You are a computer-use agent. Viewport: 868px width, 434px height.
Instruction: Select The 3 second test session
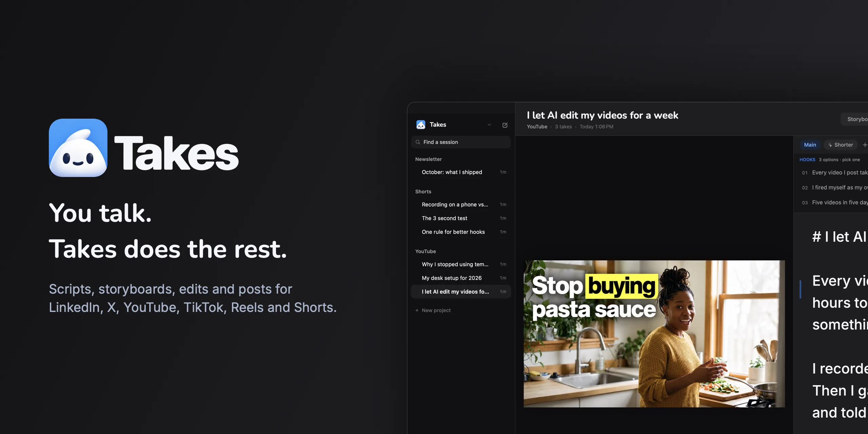pyautogui.click(x=461, y=218)
